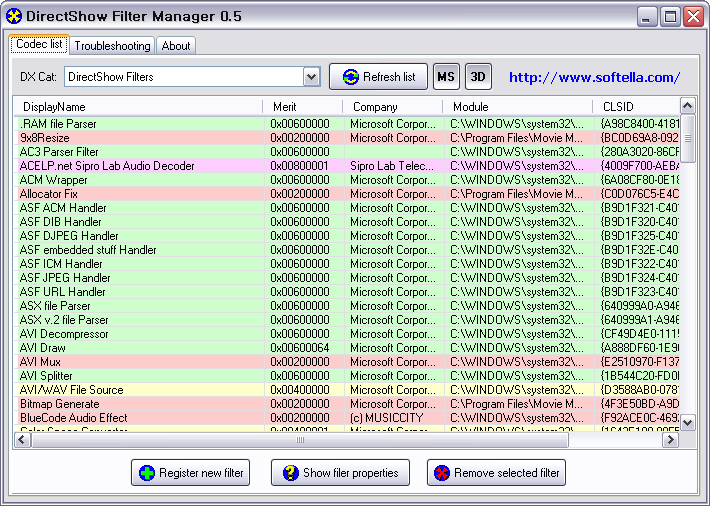
Task: Toggle the MS filter button
Action: tap(446, 77)
